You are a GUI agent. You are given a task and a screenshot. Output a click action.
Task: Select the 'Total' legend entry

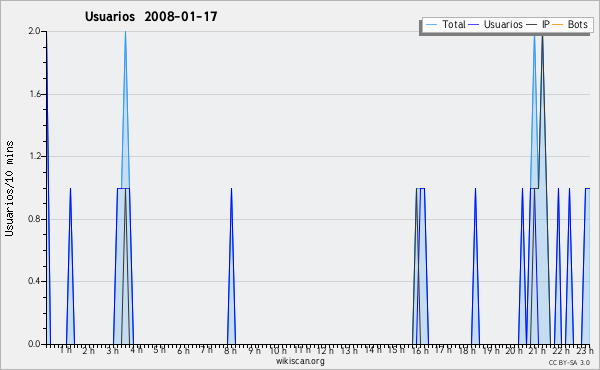click(x=445, y=24)
